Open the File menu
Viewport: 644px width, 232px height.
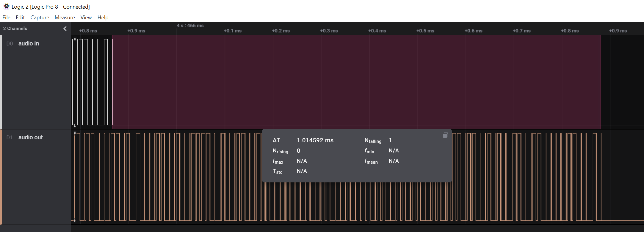[6, 18]
